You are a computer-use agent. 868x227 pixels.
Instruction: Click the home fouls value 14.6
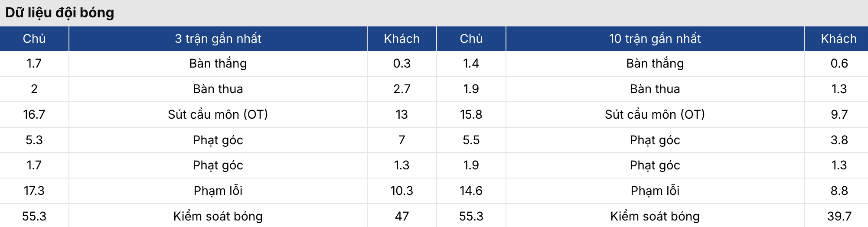pos(471,191)
